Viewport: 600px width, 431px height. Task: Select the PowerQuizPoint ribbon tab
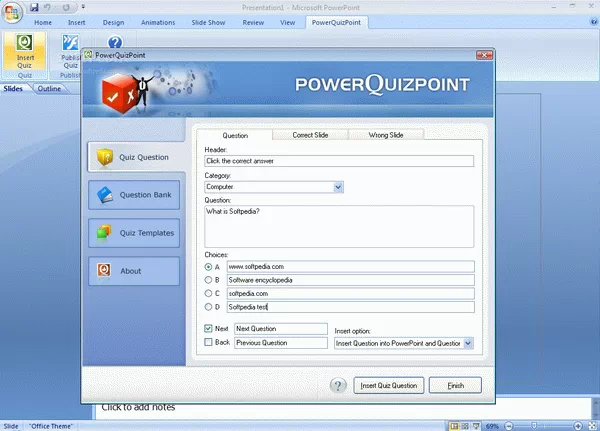(x=336, y=23)
